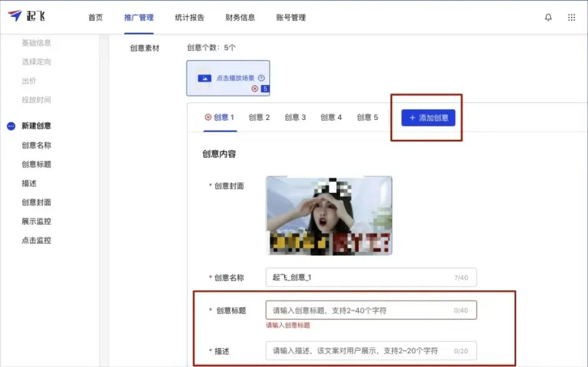Screen dimensions: 588x367
Task: Click the red 请输入创意标题 error message
Action: (x=288, y=325)
